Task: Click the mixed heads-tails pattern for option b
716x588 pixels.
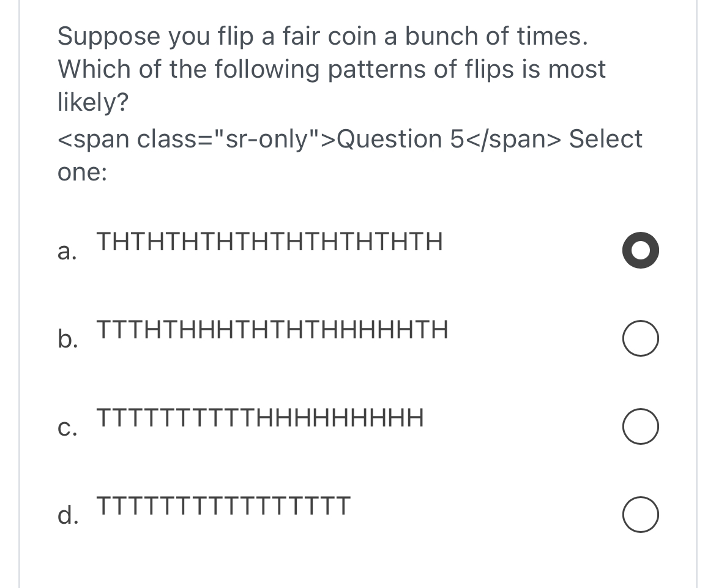Action: (x=272, y=329)
